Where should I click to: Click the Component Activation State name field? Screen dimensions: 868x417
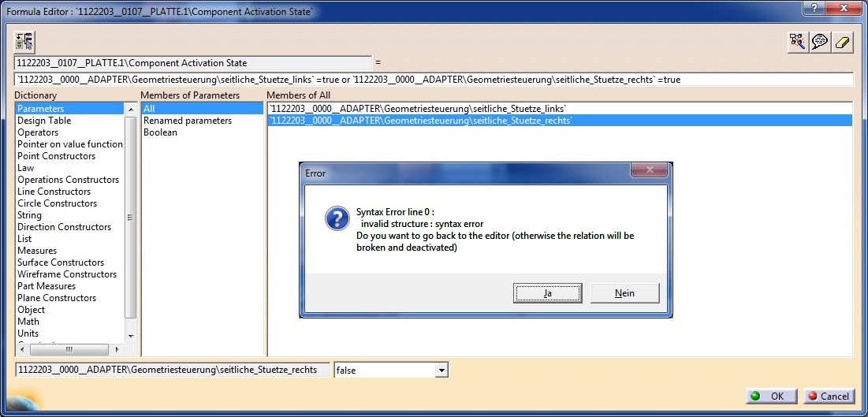click(x=193, y=62)
